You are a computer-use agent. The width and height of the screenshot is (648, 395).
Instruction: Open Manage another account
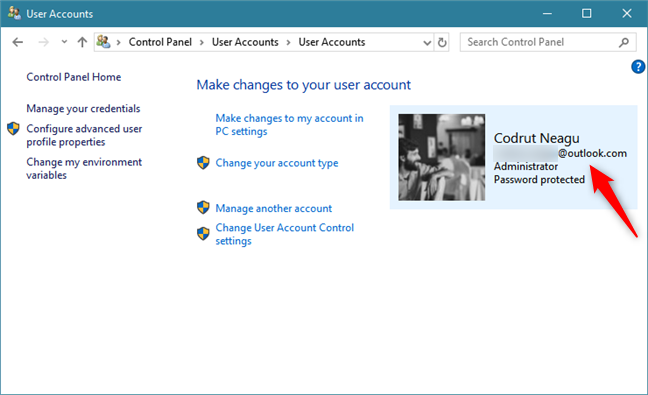click(274, 208)
